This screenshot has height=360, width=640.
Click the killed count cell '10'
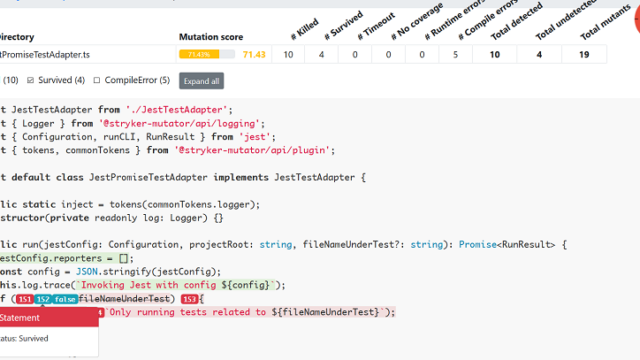pos(288,54)
